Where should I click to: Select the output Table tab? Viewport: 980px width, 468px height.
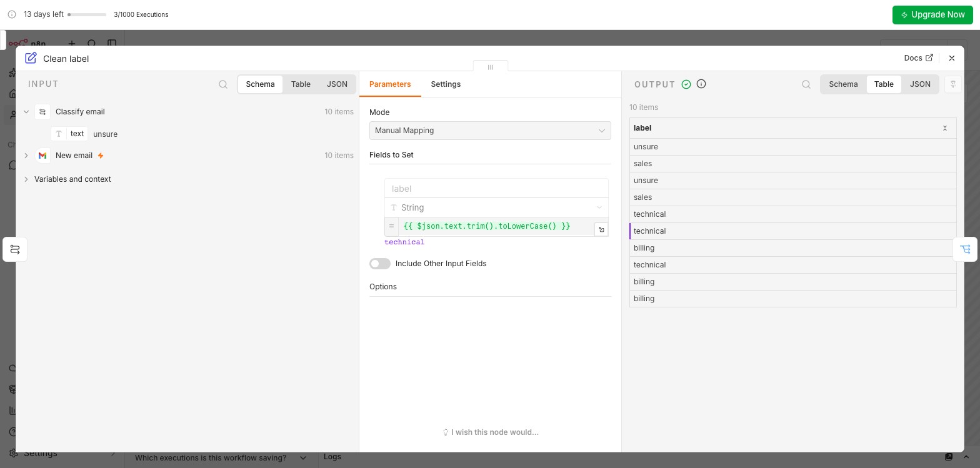pos(884,84)
